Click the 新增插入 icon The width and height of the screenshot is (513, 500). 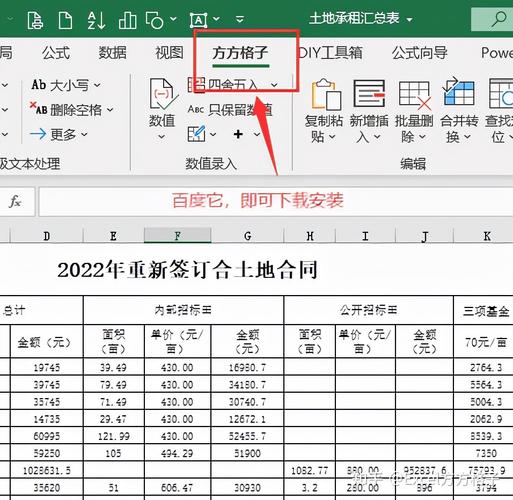tap(369, 93)
